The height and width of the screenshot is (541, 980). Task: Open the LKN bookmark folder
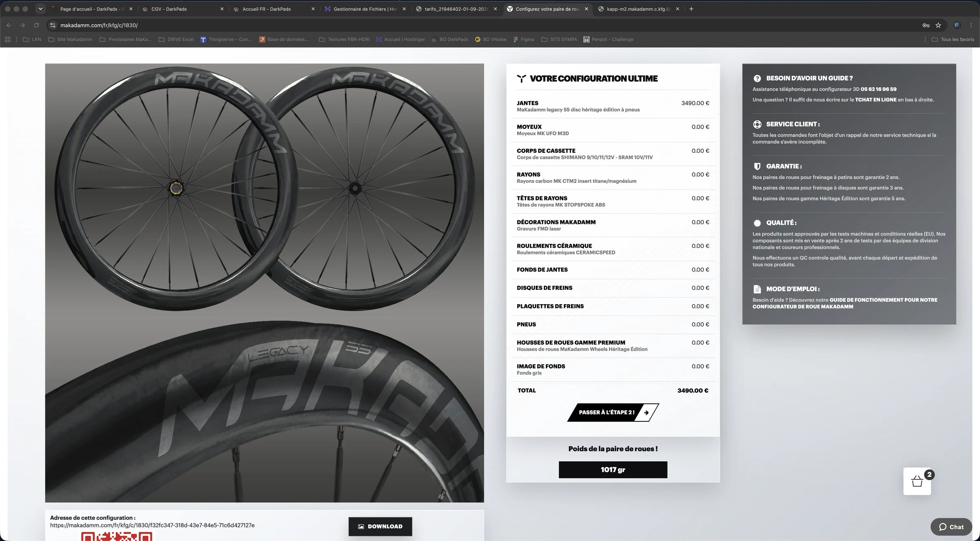(x=32, y=40)
